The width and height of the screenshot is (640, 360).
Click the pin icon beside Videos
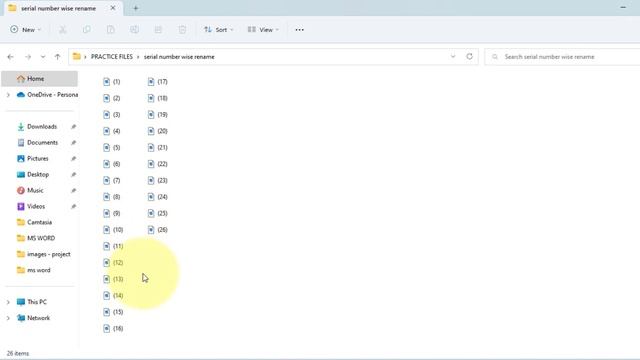point(73,207)
